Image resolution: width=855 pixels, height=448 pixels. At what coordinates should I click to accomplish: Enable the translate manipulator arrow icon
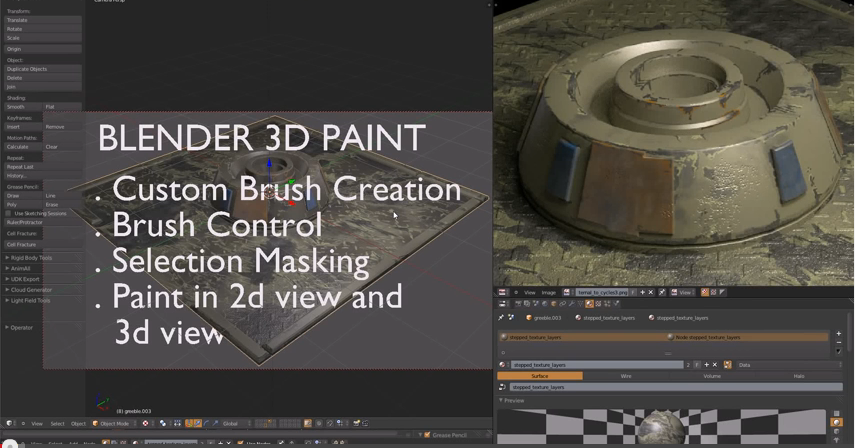pos(197,423)
